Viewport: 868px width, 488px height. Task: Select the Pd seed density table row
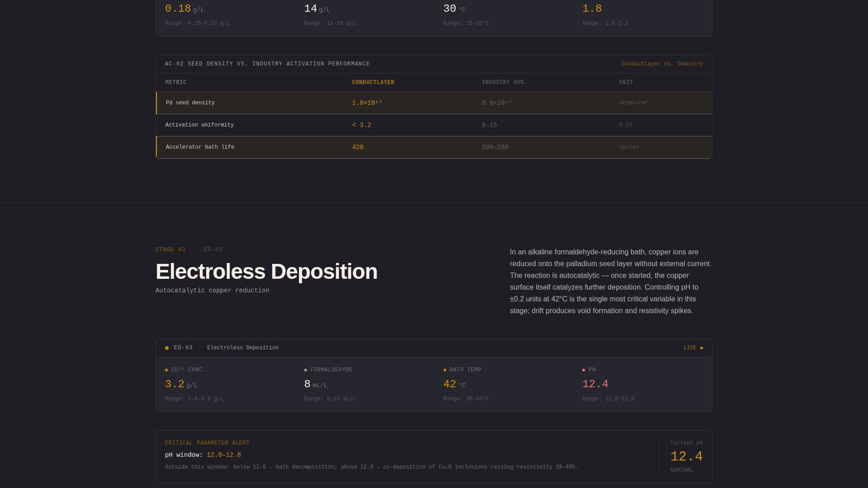[316, 103]
